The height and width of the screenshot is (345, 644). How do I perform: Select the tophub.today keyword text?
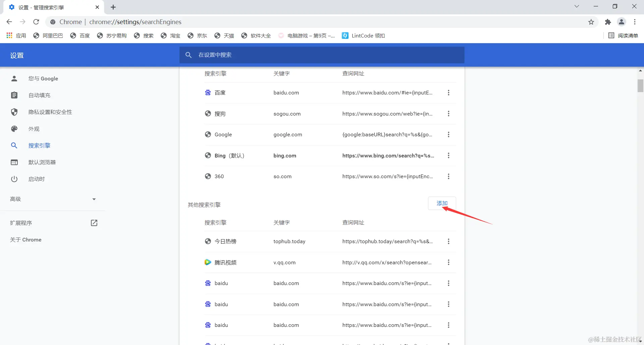(x=289, y=241)
